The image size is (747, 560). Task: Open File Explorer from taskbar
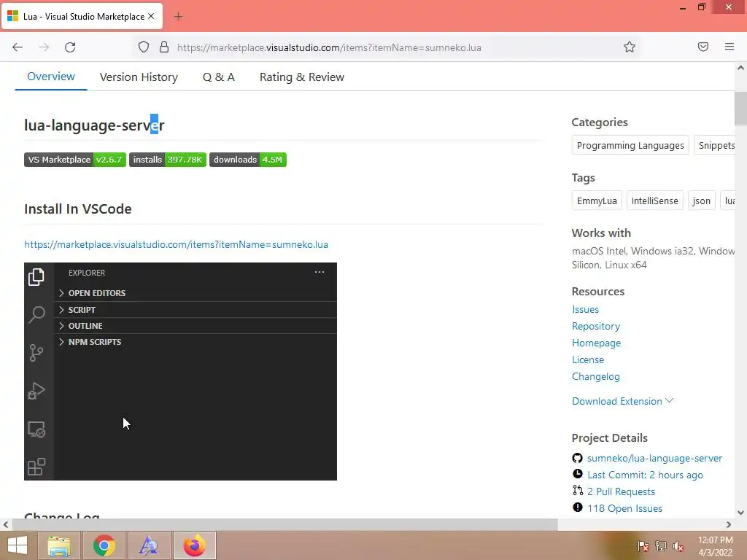59,545
